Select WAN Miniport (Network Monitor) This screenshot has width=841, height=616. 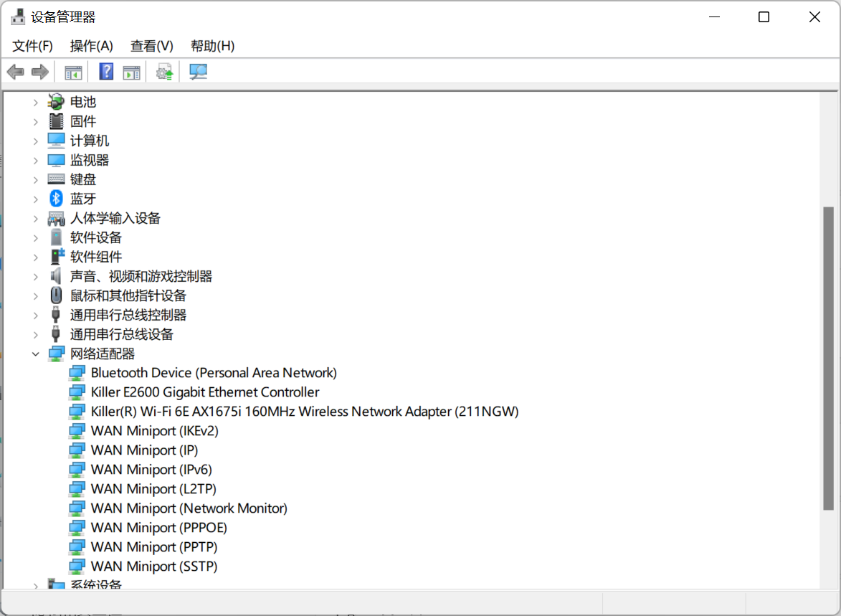189,508
